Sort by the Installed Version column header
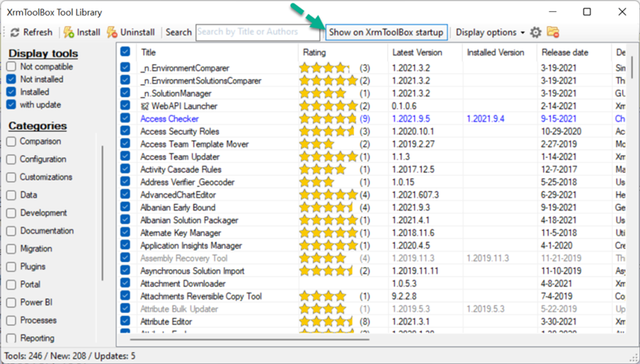The height and width of the screenshot is (364, 640). coord(500,52)
